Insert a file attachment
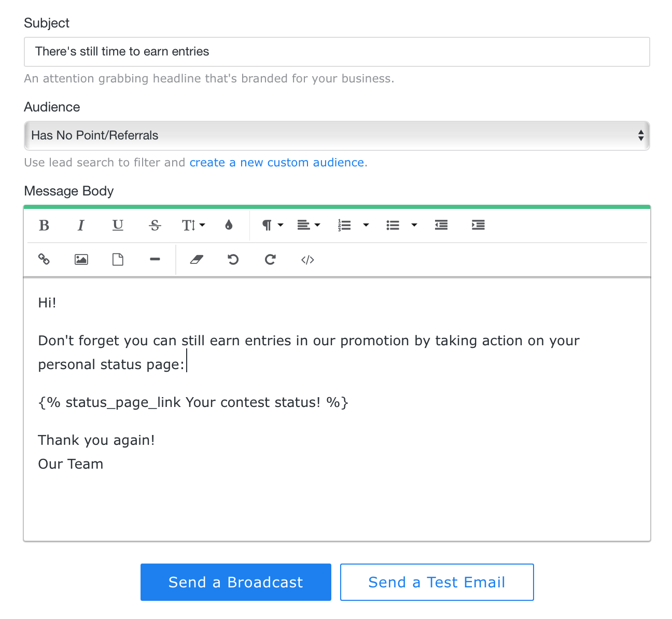This screenshot has height=619, width=672. click(118, 259)
